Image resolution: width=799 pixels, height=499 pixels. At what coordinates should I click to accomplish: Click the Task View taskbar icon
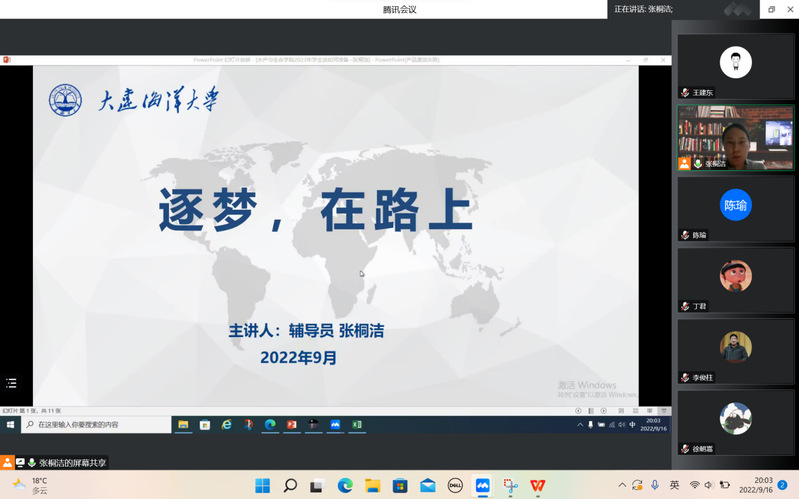(x=317, y=486)
